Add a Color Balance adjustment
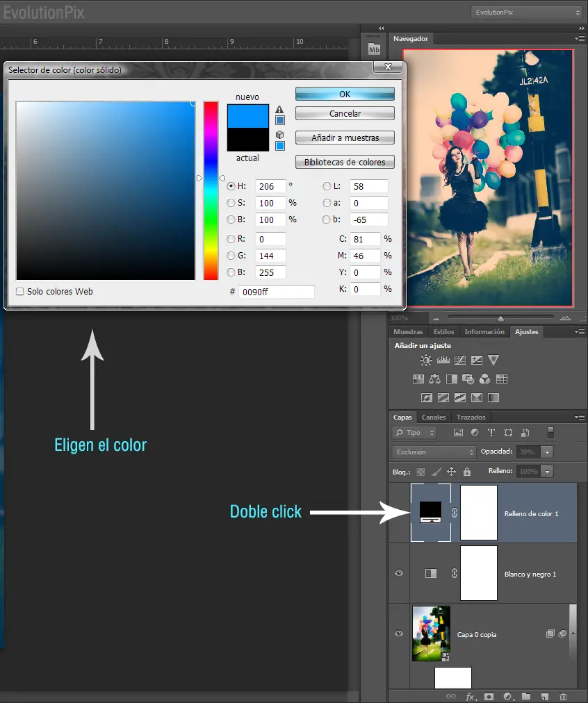Screen dimensions: 588x703 click(x=434, y=379)
